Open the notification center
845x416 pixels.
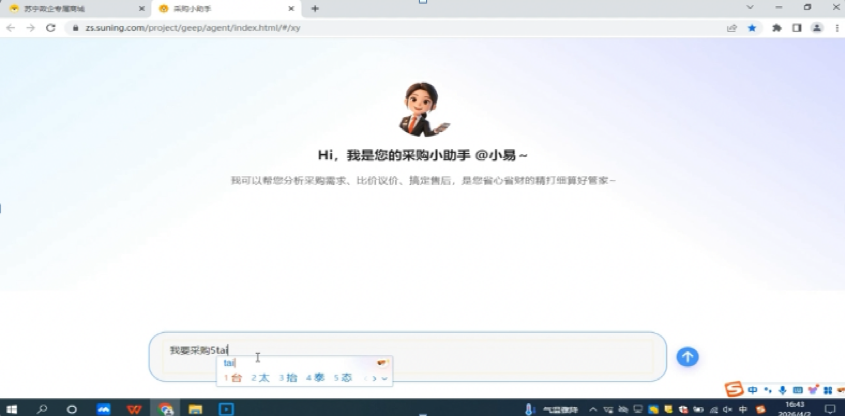click(830, 409)
